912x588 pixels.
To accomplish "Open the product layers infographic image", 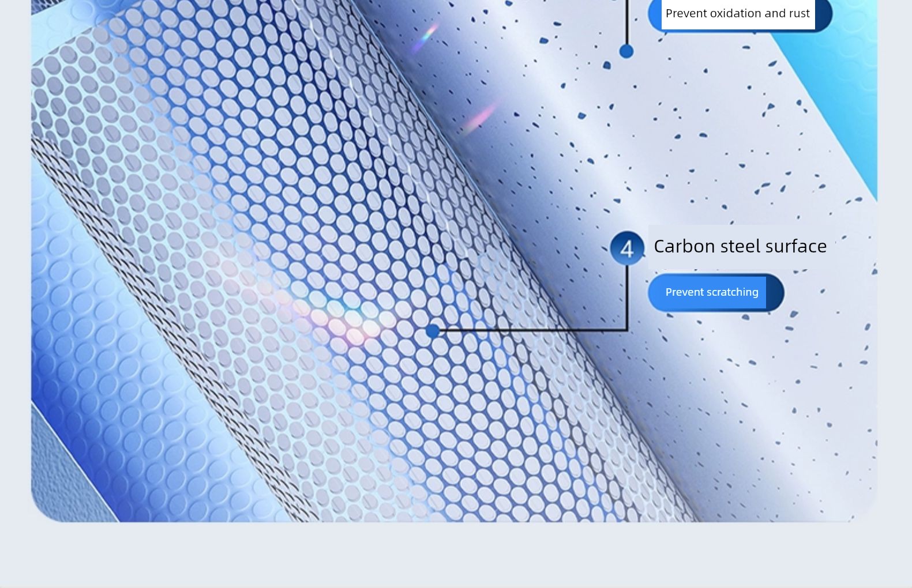I will tap(454, 261).
